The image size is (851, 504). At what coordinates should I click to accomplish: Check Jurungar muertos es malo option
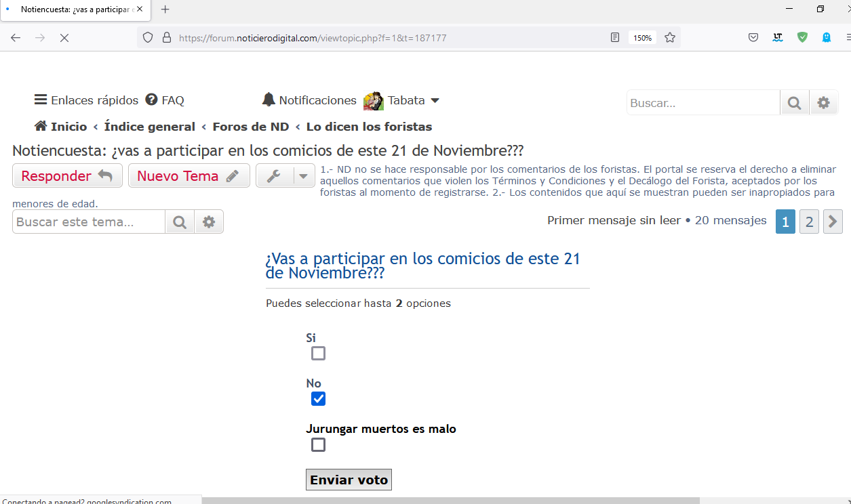pos(318,445)
